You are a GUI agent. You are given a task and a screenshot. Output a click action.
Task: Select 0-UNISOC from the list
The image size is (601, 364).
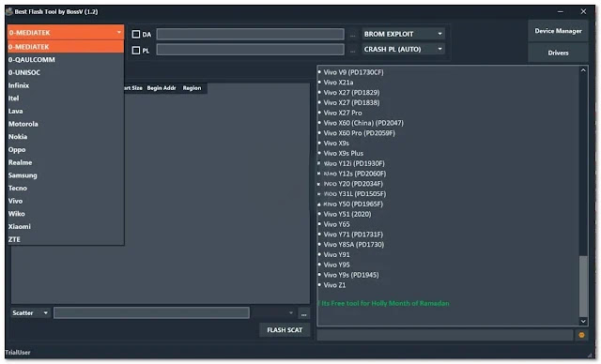pyautogui.click(x=66, y=72)
